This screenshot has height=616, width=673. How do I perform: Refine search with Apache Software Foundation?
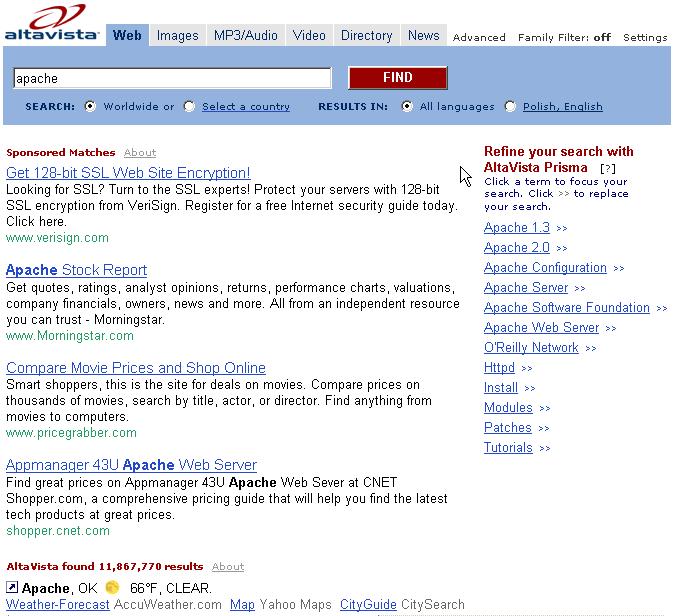click(x=567, y=307)
